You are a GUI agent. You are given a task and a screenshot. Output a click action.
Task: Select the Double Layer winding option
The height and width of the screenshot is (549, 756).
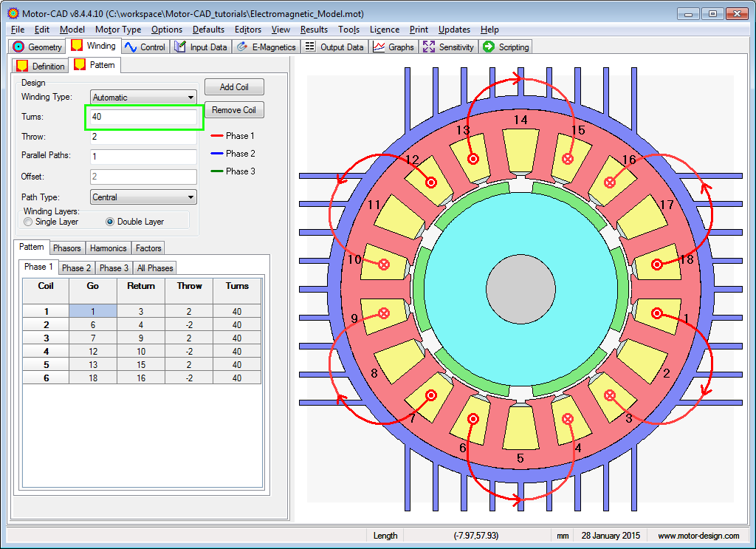point(111,222)
